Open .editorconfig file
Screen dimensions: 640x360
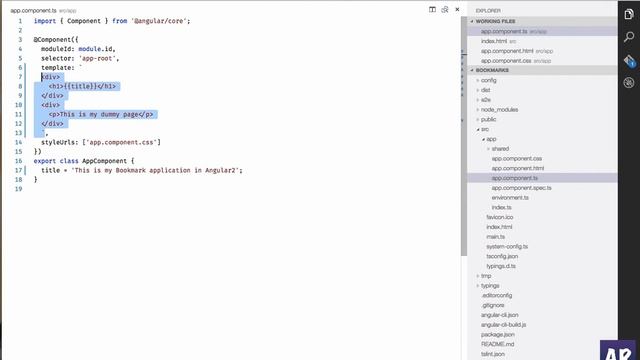pos(496,296)
